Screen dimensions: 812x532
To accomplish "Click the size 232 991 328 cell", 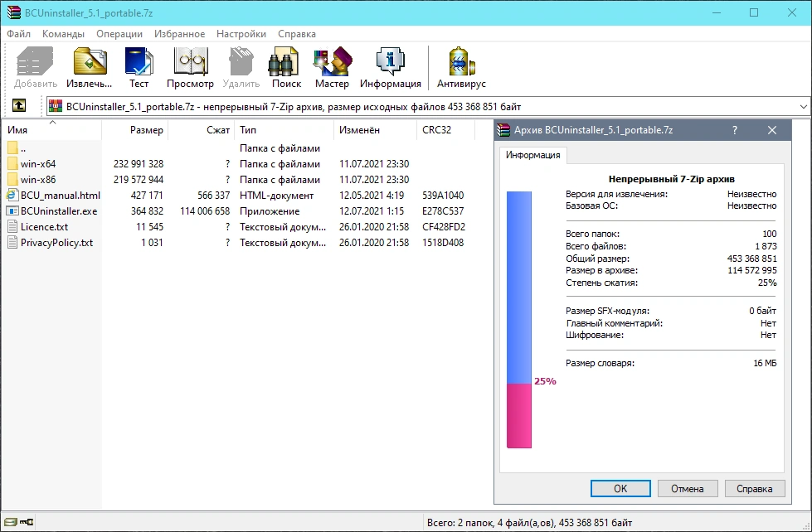I will click(139, 164).
